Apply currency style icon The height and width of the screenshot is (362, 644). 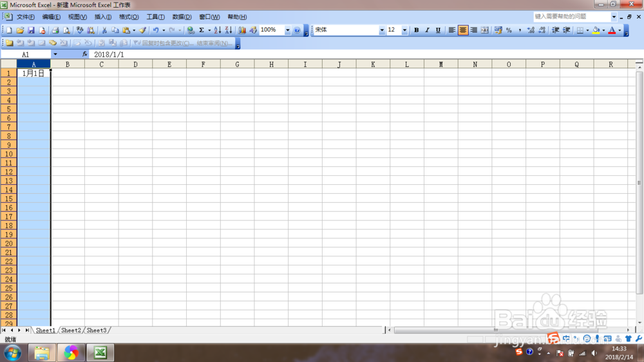coord(498,30)
